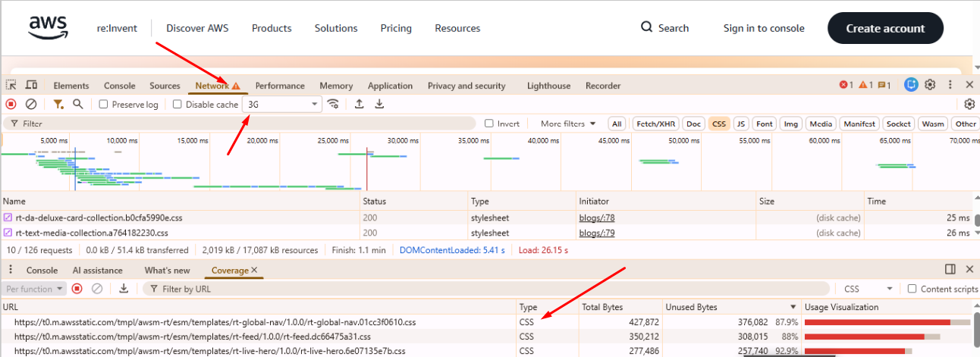Click the Search magnifier in AWS header

(x=646, y=27)
